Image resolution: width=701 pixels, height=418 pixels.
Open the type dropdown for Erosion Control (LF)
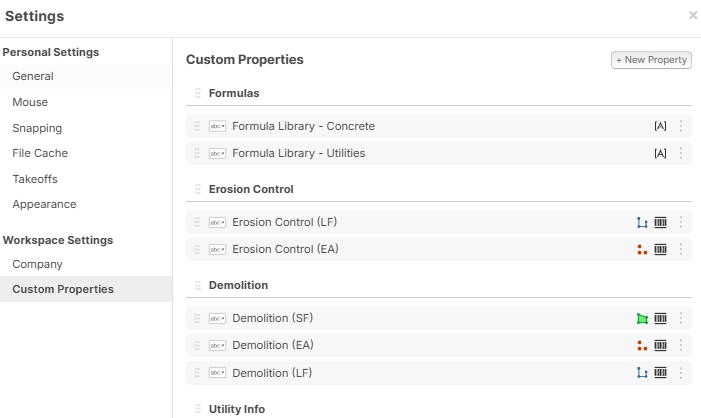coord(217,223)
